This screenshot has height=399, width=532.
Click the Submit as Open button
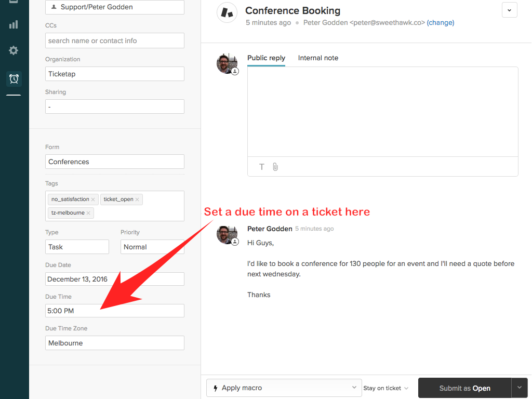464,388
